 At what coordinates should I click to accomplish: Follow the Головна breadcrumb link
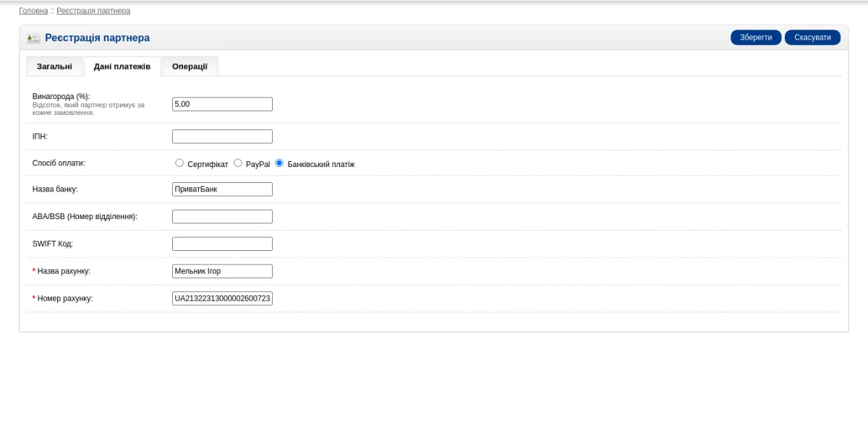tap(33, 11)
